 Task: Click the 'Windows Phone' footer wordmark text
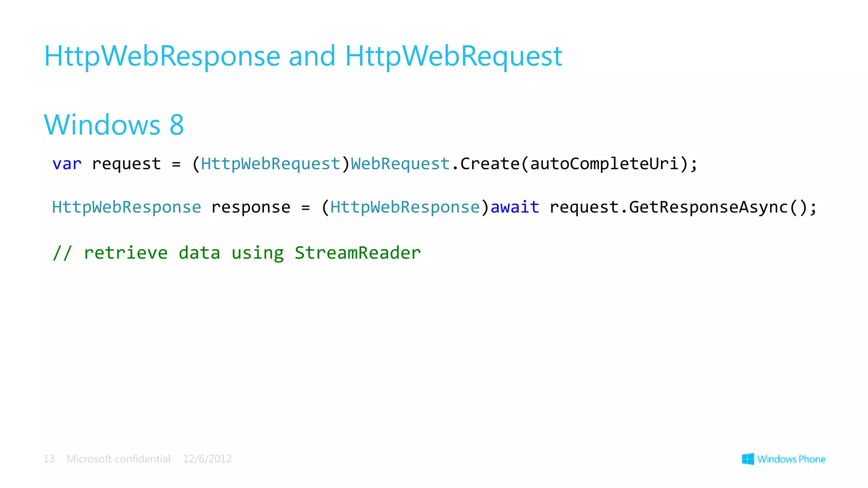(791, 459)
